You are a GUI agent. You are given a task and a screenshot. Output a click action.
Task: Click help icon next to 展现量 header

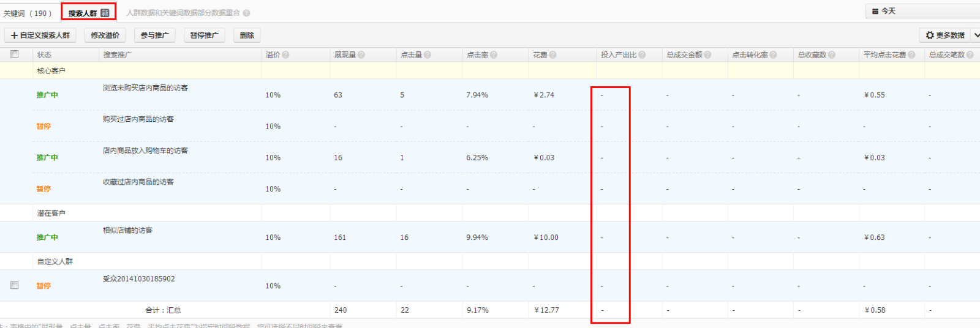click(361, 55)
